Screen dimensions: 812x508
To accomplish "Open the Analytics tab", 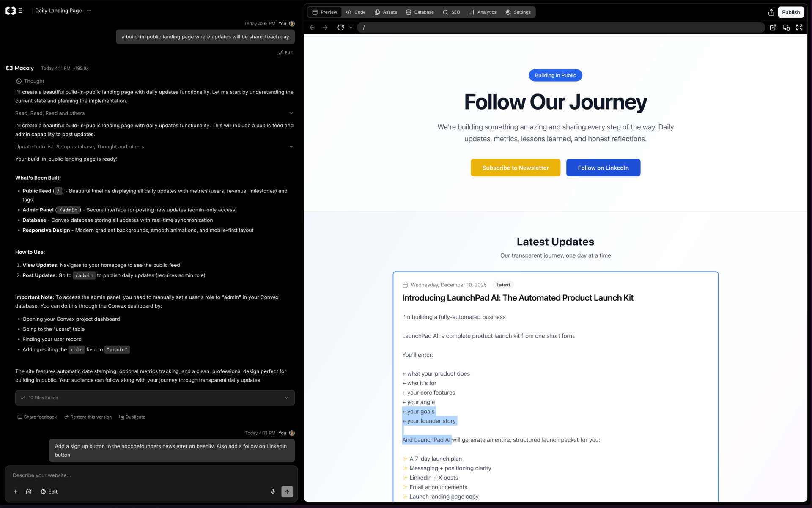I will coord(483,12).
